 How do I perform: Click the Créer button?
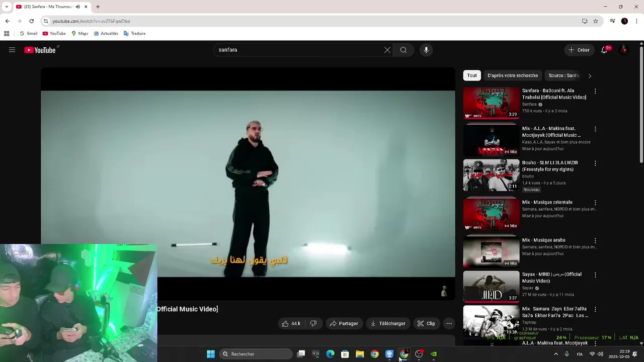[x=579, y=50]
